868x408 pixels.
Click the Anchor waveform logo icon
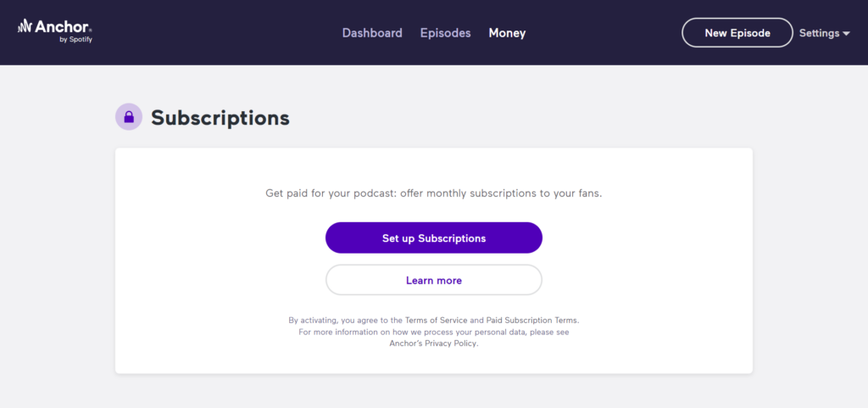click(x=25, y=26)
